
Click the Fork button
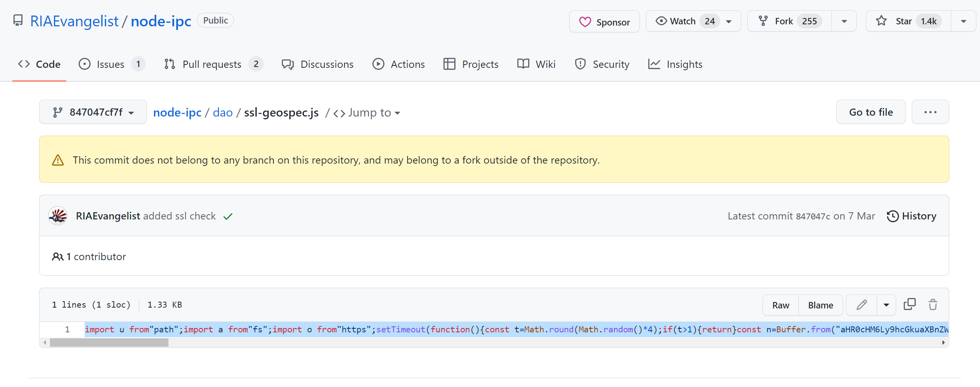[x=790, y=21]
